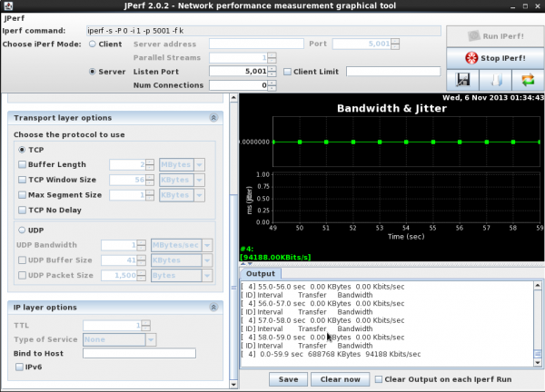This screenshot has height=392, width=545.
Task: Open the TCP Window Size KBytes dropdown
Action: pos(199,180)
